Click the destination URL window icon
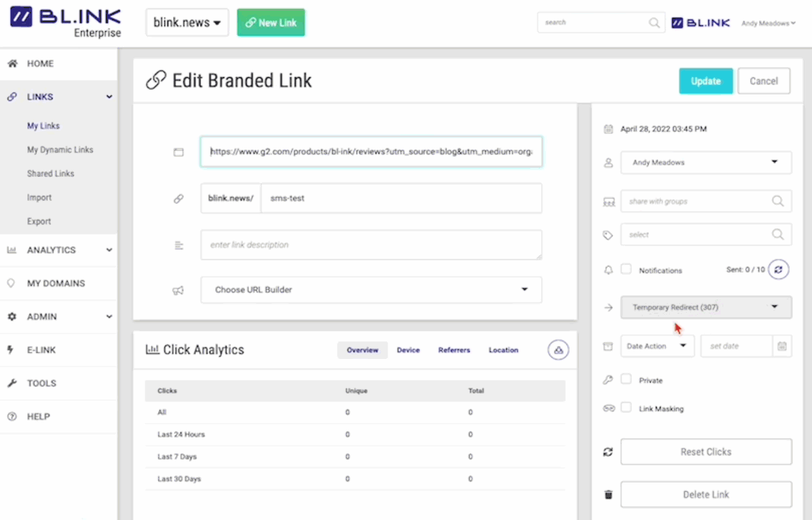Screen dimensions: 812x520 tap(178, 152)
